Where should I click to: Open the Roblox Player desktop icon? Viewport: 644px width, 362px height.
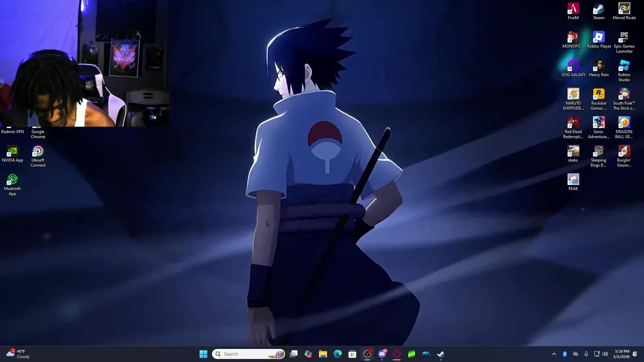pos(599,40)
